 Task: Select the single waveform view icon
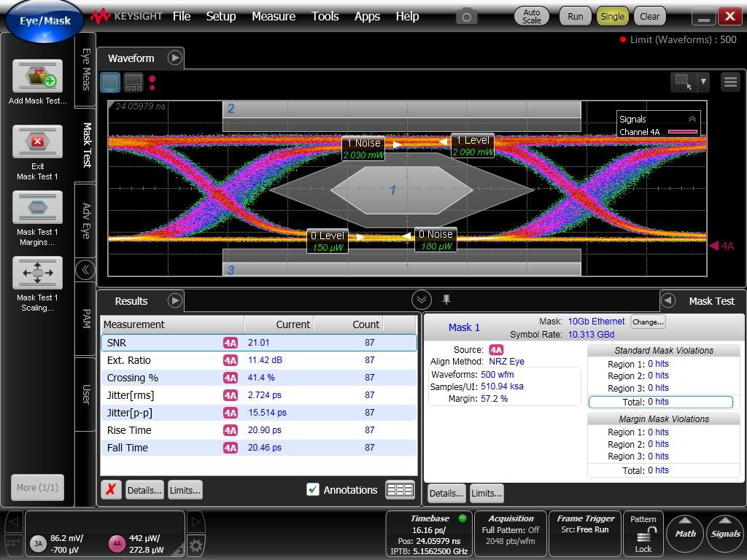tap(110, 82)
